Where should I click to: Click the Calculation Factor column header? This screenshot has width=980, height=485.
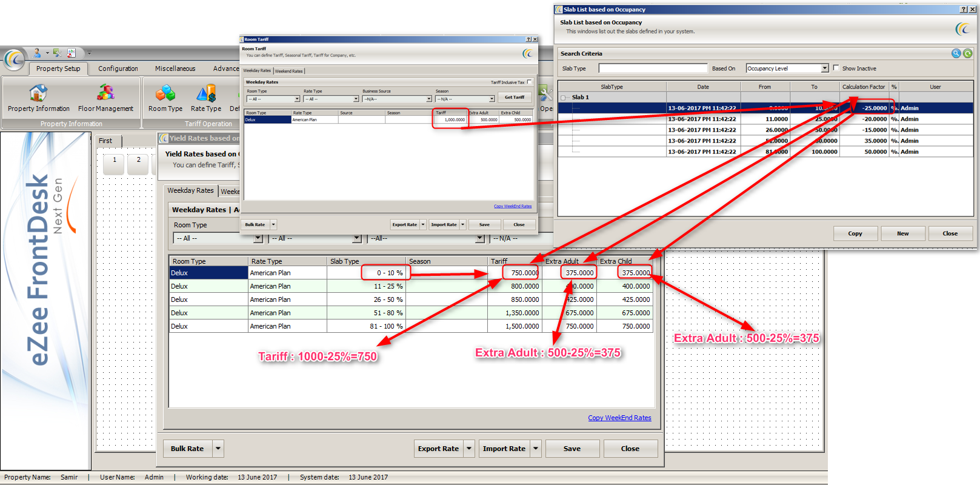(864, 87)
